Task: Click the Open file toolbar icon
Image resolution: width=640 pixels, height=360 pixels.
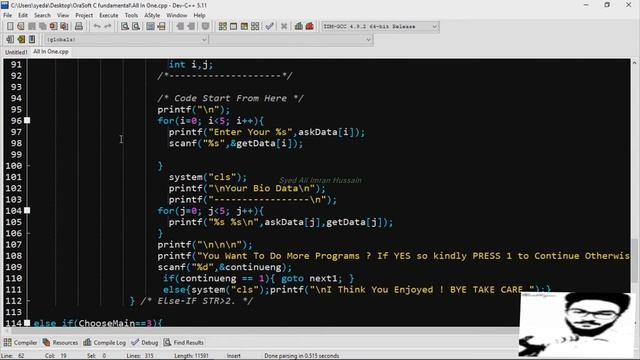Action: pos(20,27)
